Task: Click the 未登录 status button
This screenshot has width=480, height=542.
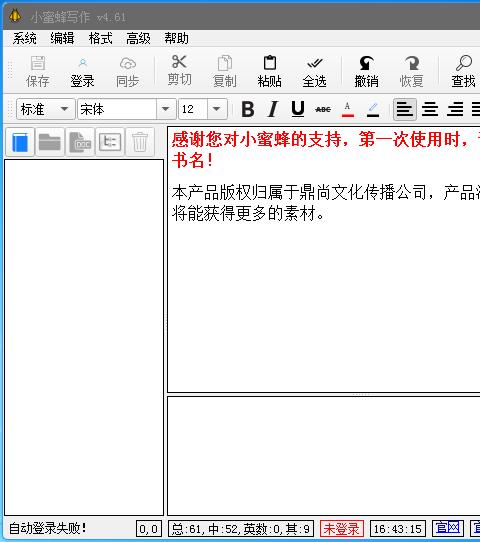Action: pos(342,529)
